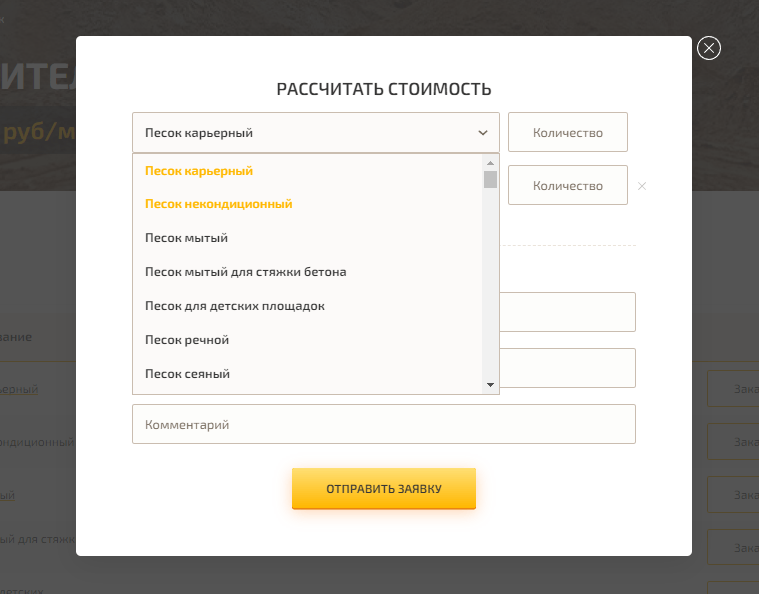Click the dropdown list's scroll up arrow
This screenshot has width=759, height=594.
coord(490,163)
